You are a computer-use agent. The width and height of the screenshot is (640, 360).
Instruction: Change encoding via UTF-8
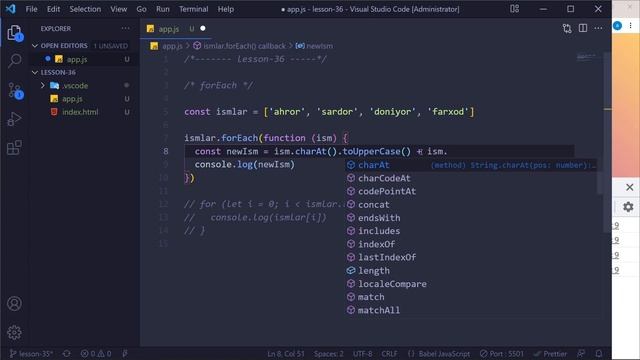point(362,353)
